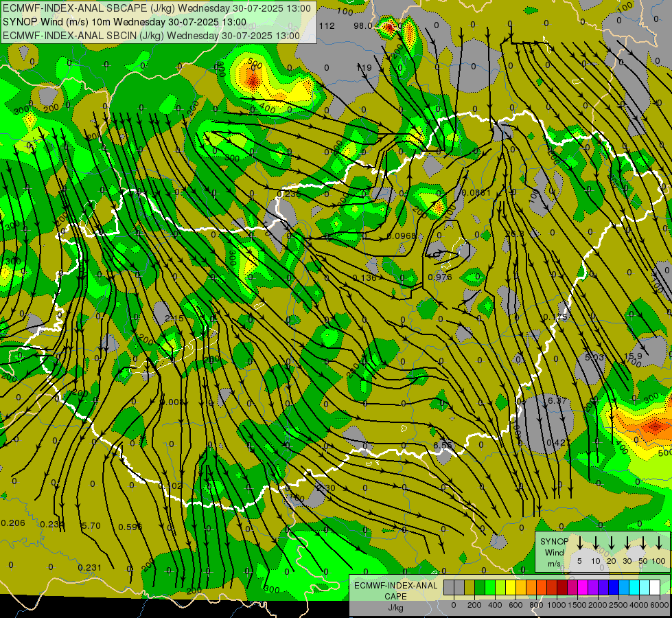Pick the white swatch in the CAPE legend
Image resolution: width=672 pixels, height=618 pixels.
click(x=654, y=588)
